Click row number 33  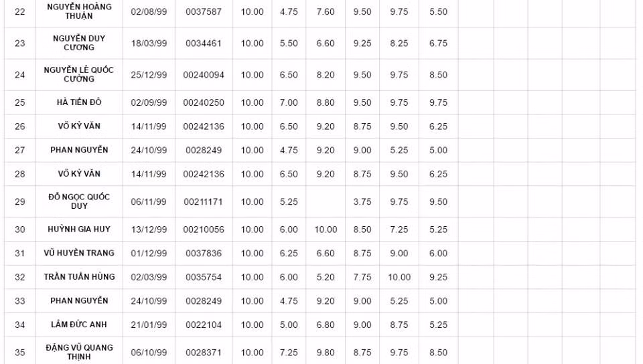point(20,301)
